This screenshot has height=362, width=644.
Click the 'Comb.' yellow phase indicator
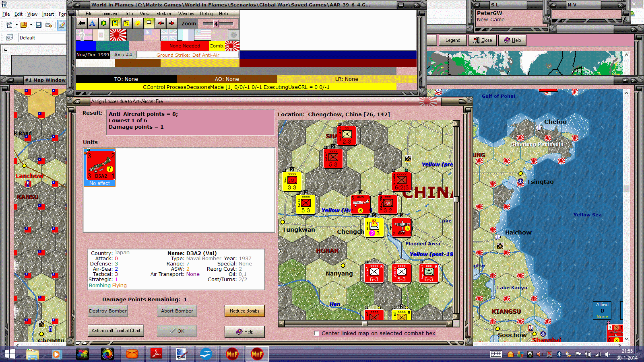[x=217, y=46]
